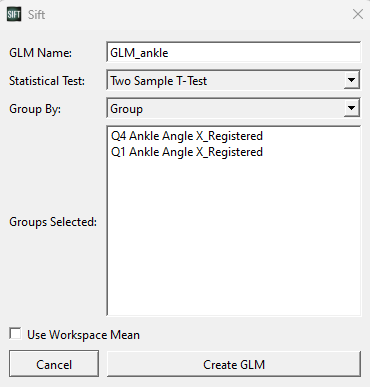Click the GLM Name label
Screen dimensions: 370x387
(x=40, y=53)
